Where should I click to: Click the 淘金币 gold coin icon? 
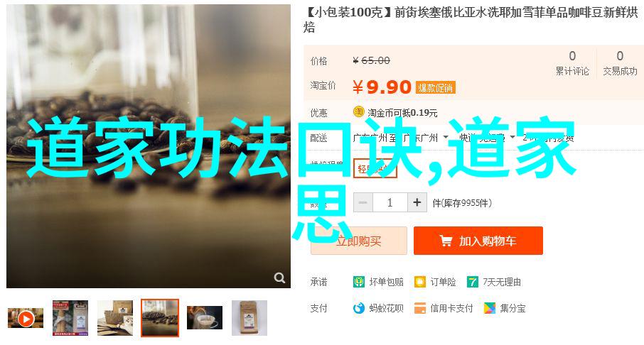point(358,111)
